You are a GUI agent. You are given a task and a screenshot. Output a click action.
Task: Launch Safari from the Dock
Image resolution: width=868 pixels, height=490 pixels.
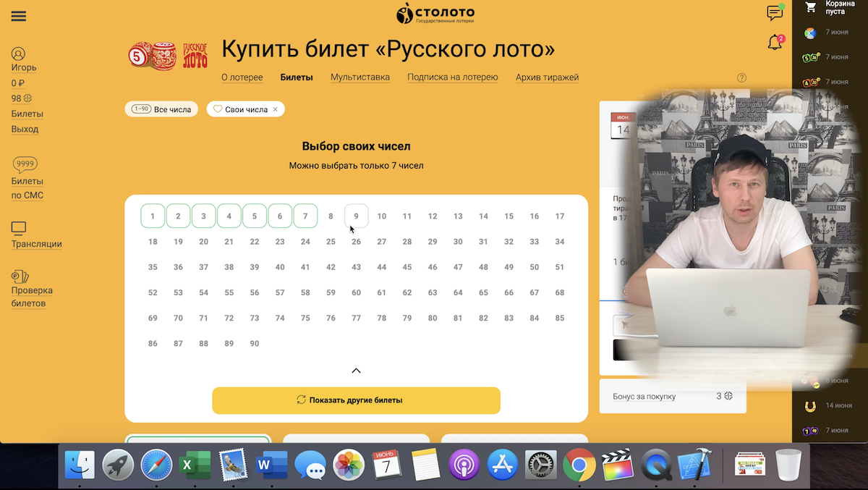(x=156, y=464)
